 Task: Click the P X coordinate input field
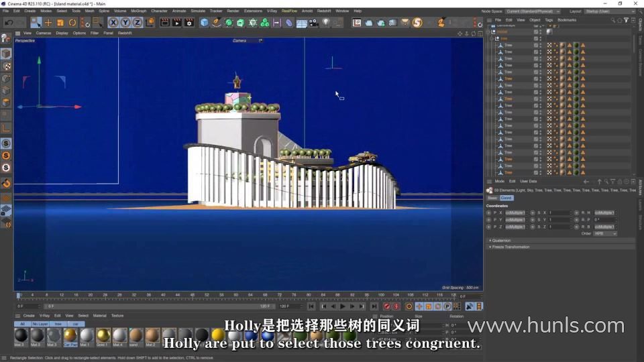(x=515, y=213)
